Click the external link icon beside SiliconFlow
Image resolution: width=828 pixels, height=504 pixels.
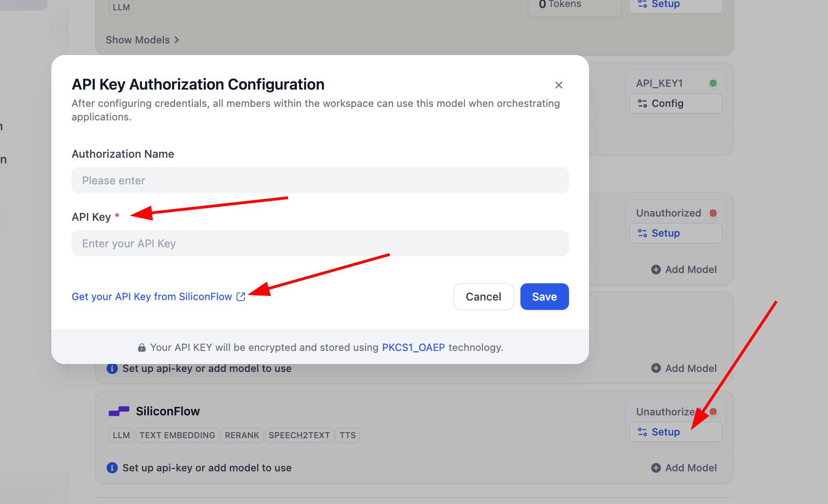click(x=241, y=297)
